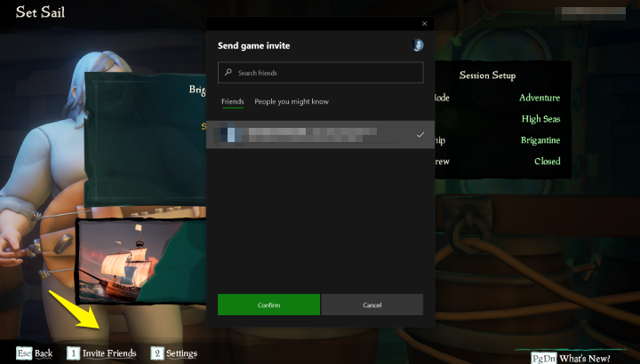Select the High Seas value
This screenshot has width=640, height=364.
tap(540, 119)
